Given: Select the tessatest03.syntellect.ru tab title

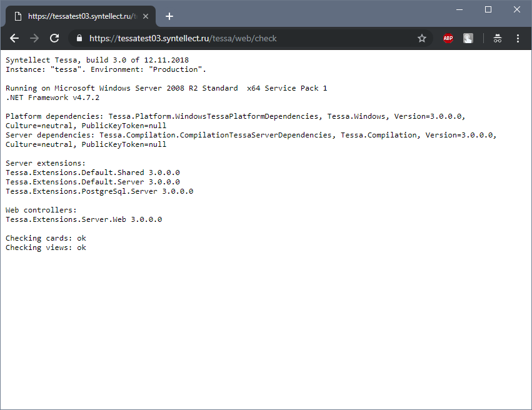Looking at the screenshot, I should pyautogui.click(x=81, y=16).
